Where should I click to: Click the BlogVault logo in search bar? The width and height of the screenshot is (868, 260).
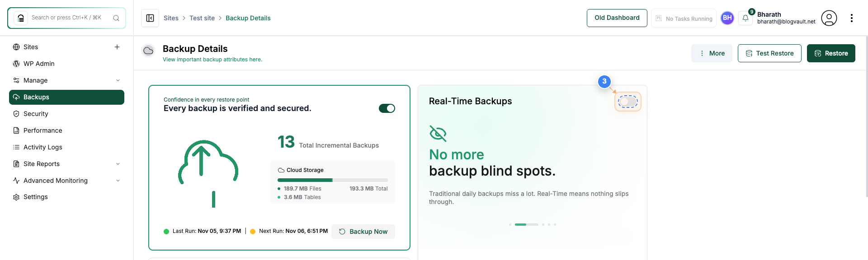tap(20, 18)
